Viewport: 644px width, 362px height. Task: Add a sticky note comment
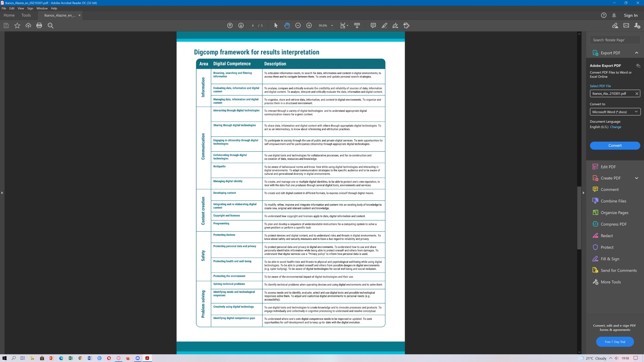point(373,25)
